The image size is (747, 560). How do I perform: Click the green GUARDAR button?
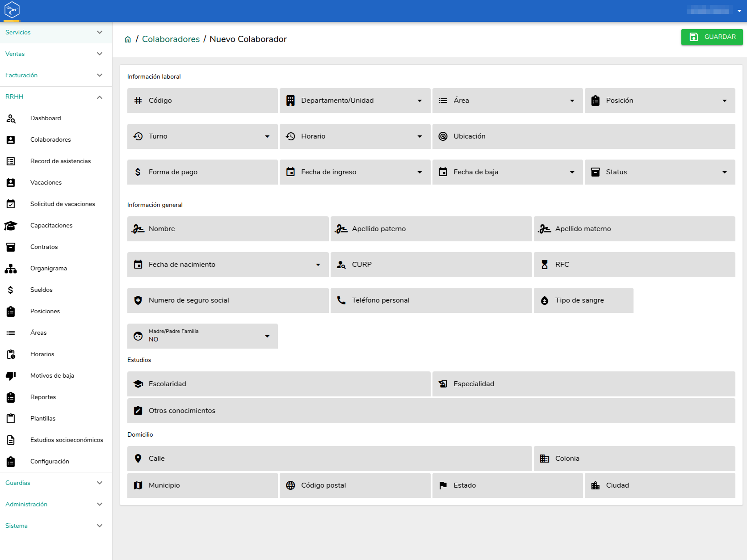712,37
